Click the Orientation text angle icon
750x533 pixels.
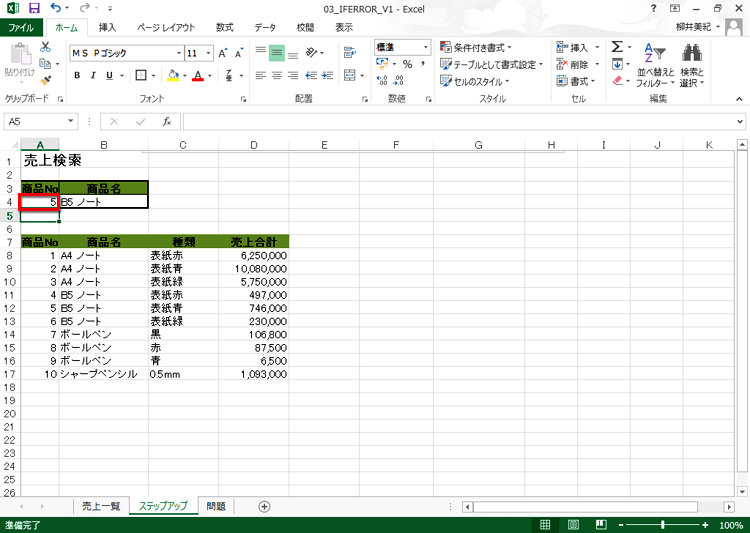pos(311,53)
